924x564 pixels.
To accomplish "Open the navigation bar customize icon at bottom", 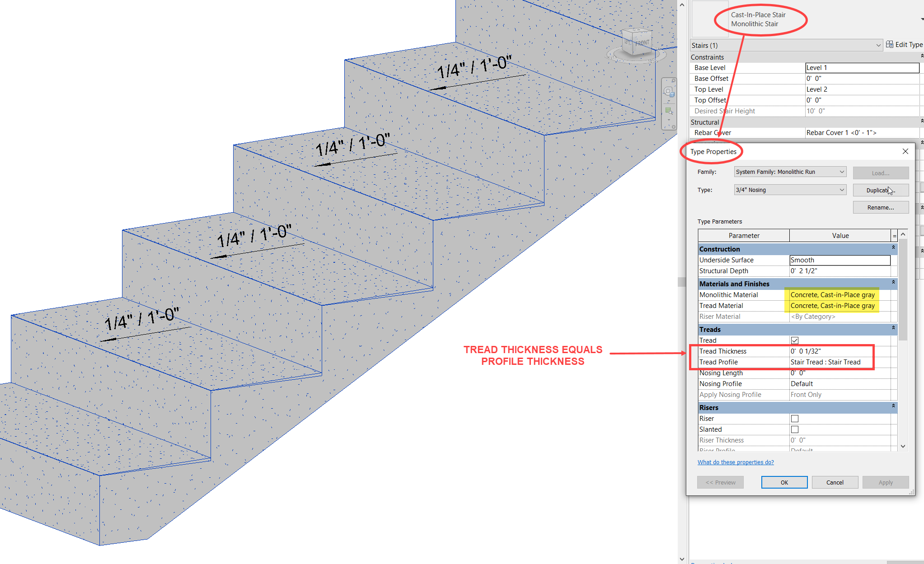I will 674,126.
